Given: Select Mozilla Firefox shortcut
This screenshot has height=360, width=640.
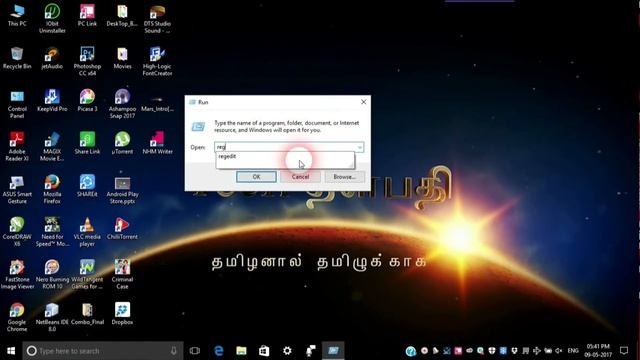Looking at the screenshot, I should coord(52,189).
